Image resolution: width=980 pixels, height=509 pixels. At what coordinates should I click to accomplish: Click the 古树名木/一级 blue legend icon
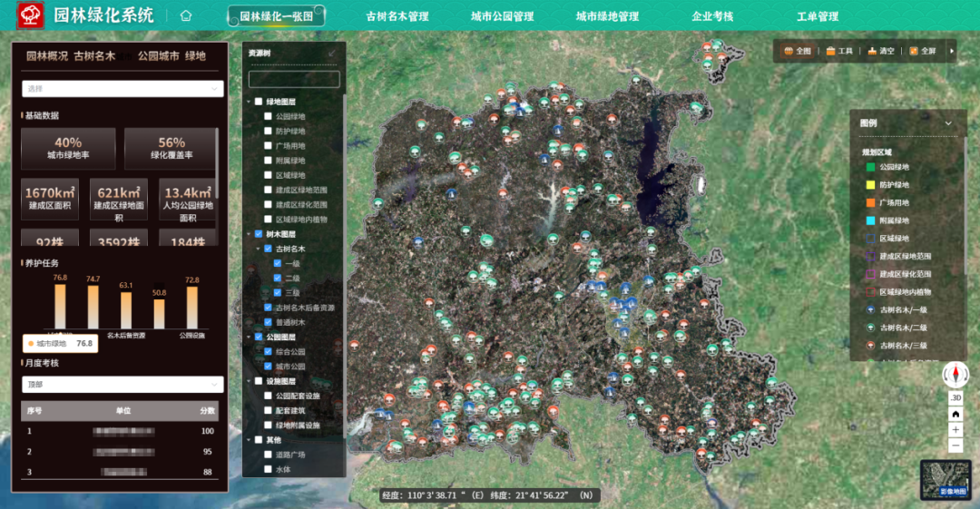click(x=870, y=309)
